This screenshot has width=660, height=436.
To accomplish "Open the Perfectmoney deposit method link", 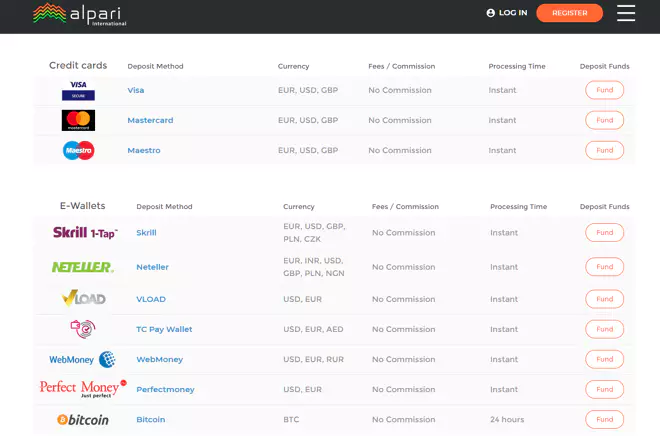I will 165,389.
